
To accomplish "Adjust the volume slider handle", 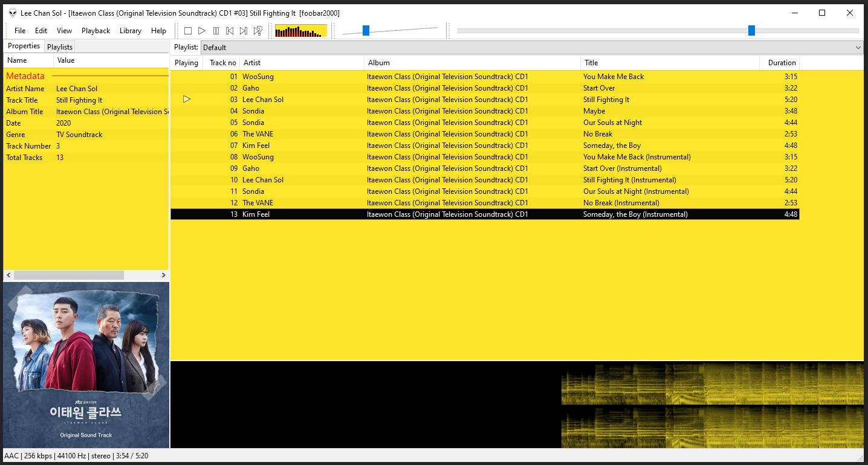I will [366, 30].
